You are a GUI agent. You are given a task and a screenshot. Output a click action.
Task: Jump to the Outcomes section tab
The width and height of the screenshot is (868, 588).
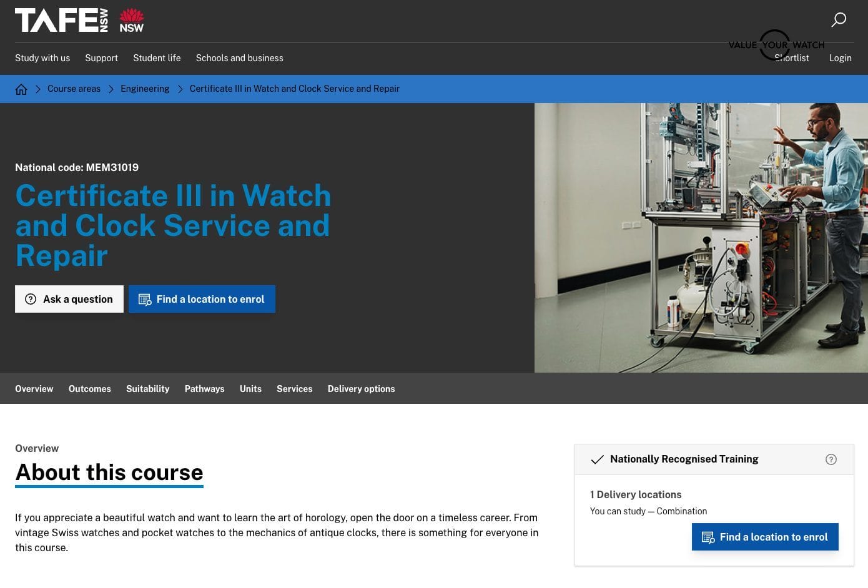[89, 388]
